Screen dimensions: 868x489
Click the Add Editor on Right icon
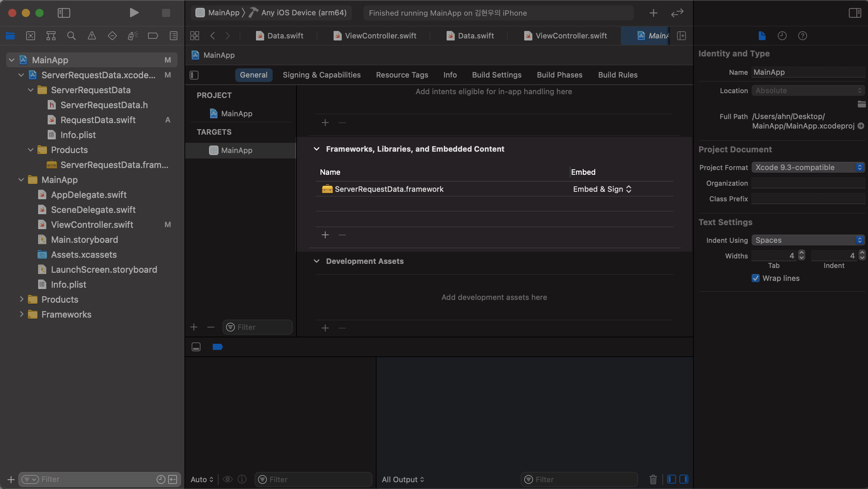click(x=681, y=36)
